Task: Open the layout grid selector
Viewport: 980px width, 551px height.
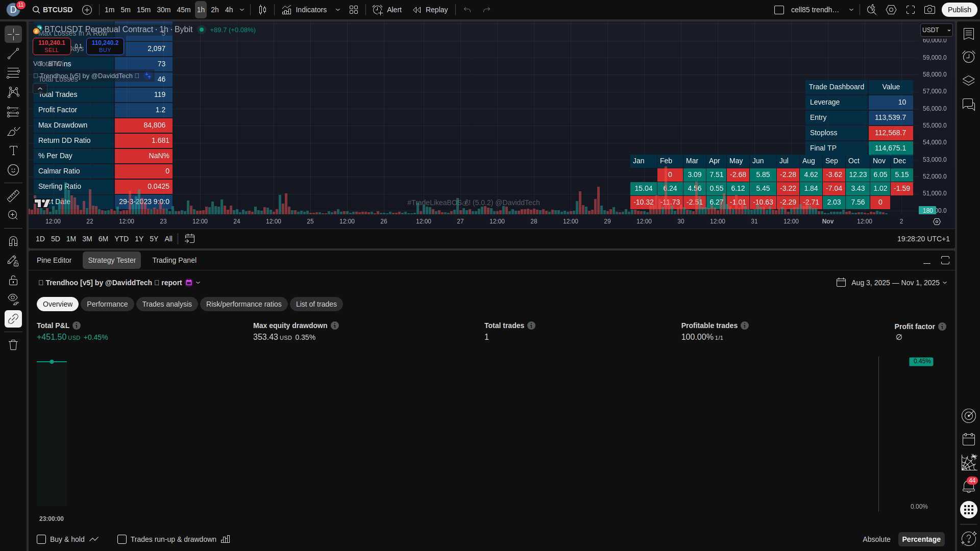Action: coord(354,10)
